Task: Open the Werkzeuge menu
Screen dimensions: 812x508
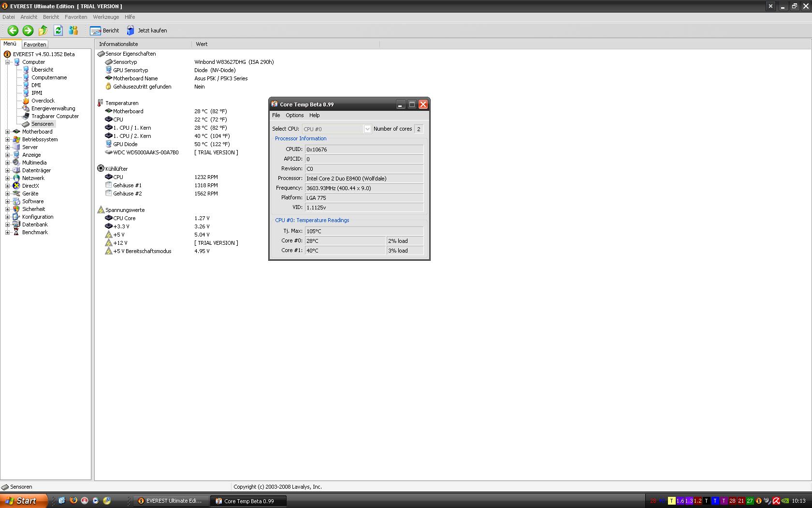Action: (106, 17)
